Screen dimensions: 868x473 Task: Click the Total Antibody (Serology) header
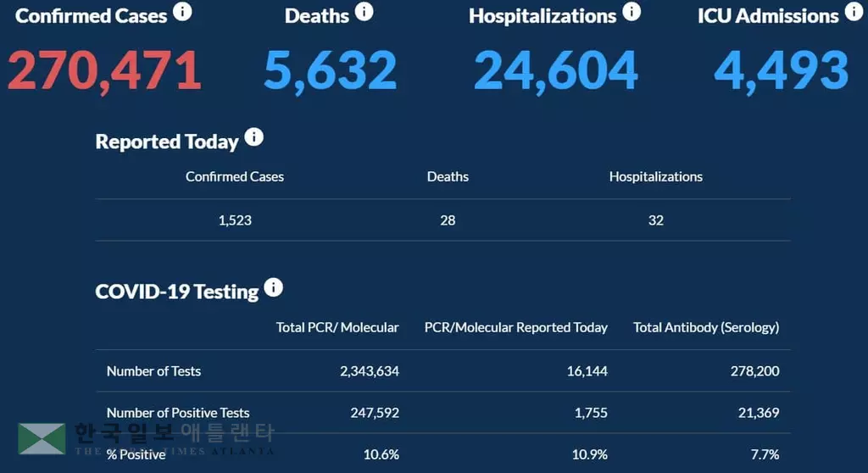pos(706,327)
